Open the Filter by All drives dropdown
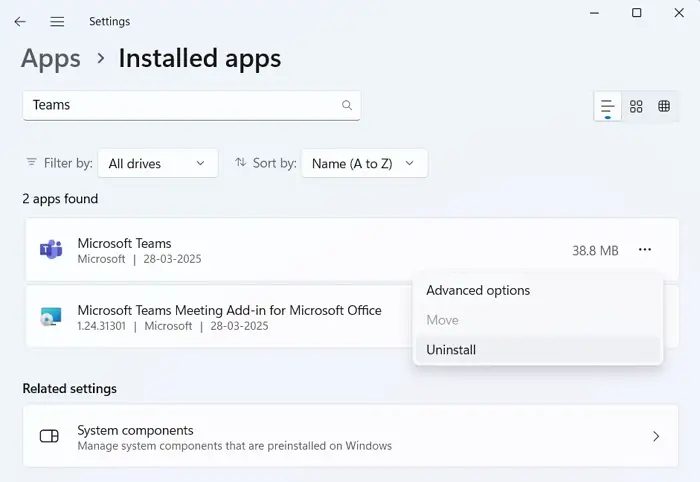Image resolution: width=700 pixels, height=482 pixels. click(x=160, y=163)
